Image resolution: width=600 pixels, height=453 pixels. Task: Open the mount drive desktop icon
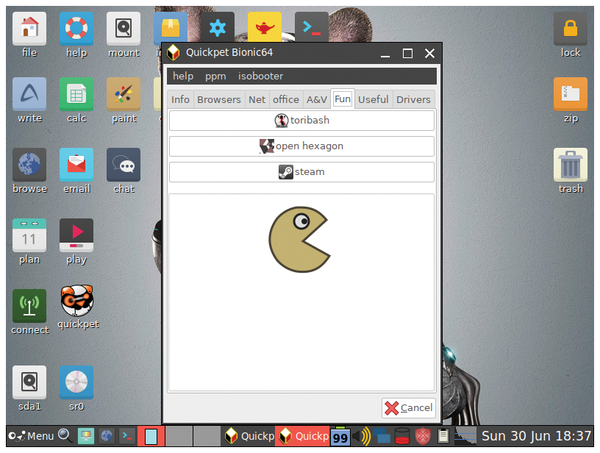coord(123,29)
